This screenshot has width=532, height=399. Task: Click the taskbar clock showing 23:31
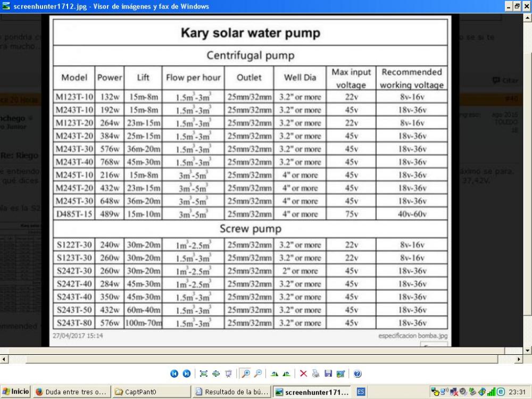click(517, 392)
